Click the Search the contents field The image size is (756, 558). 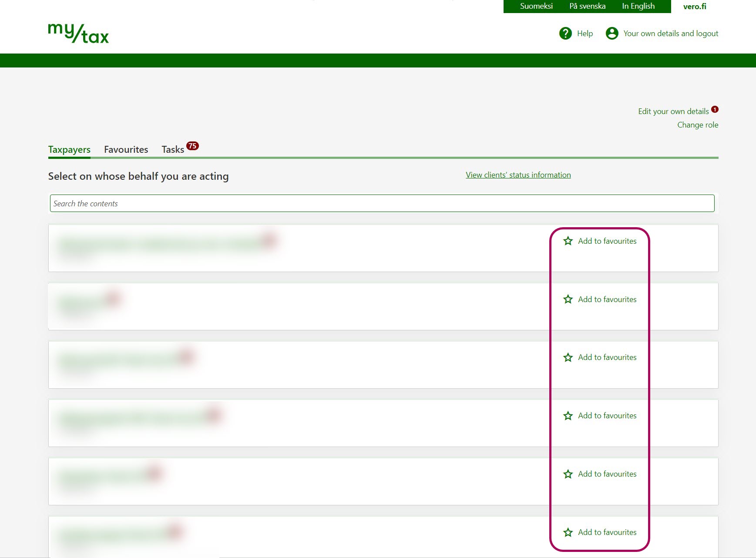coord(382,203)
